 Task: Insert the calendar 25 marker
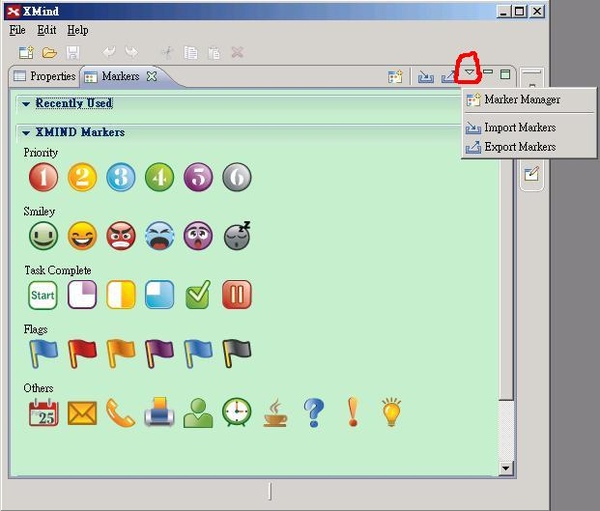(44, 412)
